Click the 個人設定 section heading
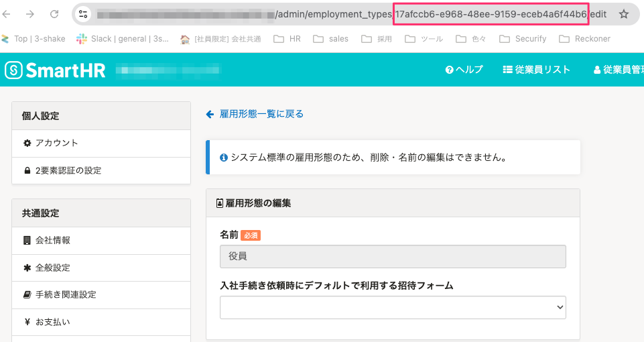This screenshot has width=644, height=342. click(41, 116)
